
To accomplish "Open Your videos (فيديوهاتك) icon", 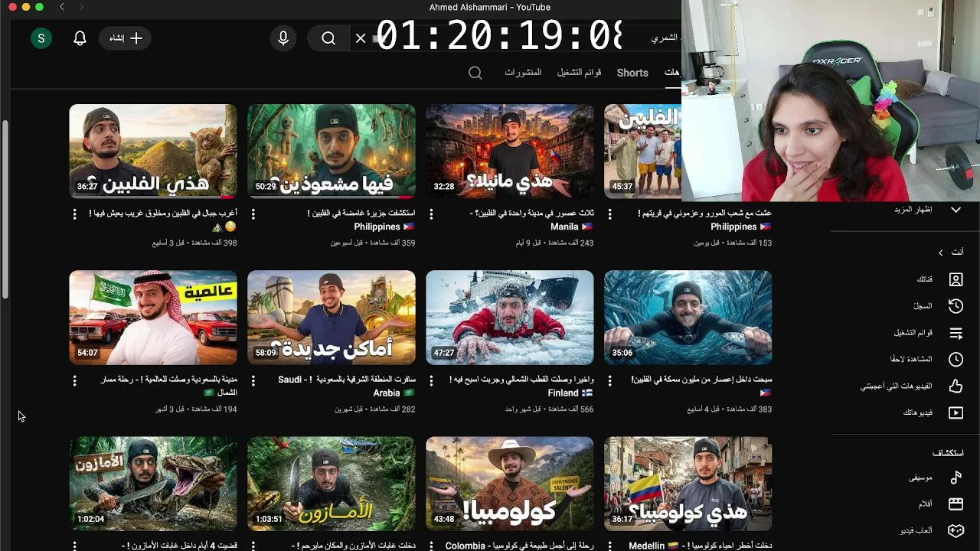I will [955, 412].
